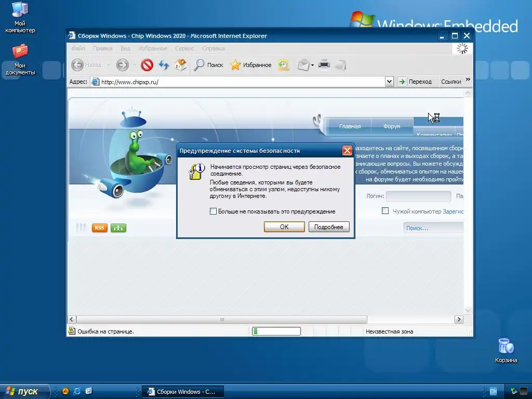Click the loading progress bar in status bar
This screenshot has width=532, height=399.
(x=276, y=331)
